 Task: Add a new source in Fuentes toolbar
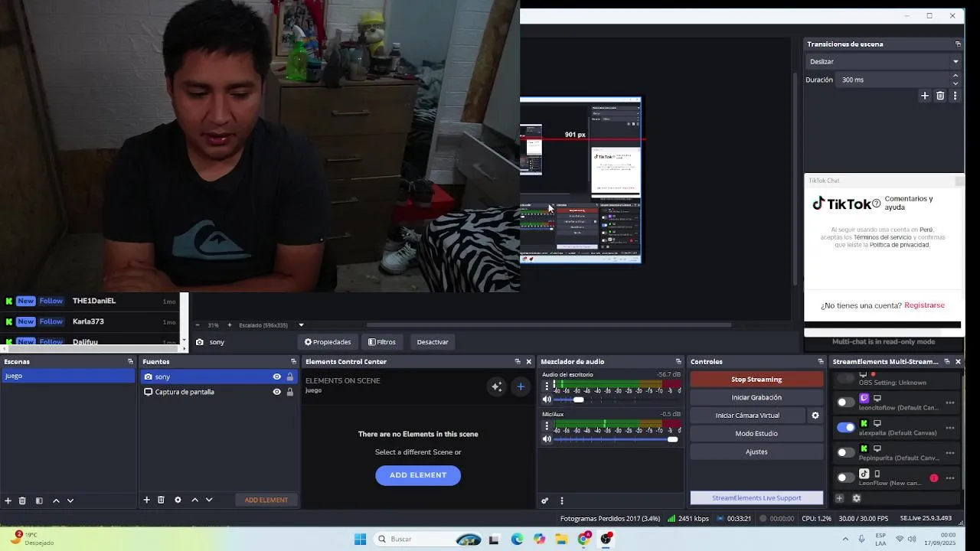[146, 500]
